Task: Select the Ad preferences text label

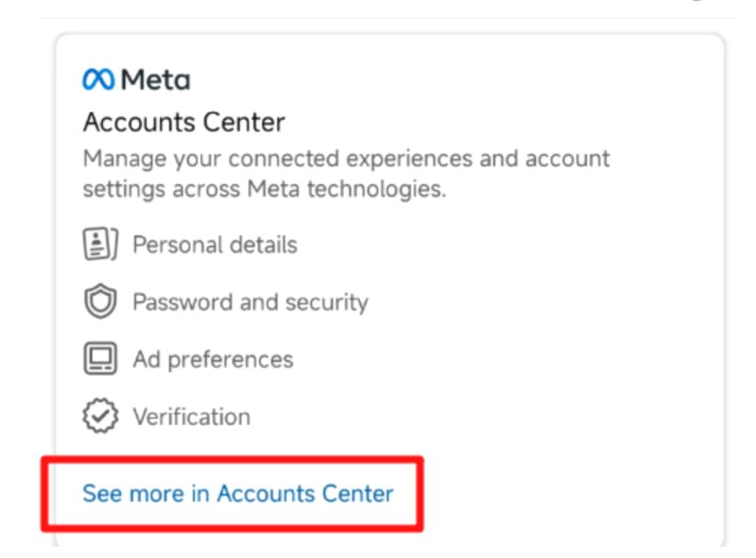Action: [x=213, y=360]
